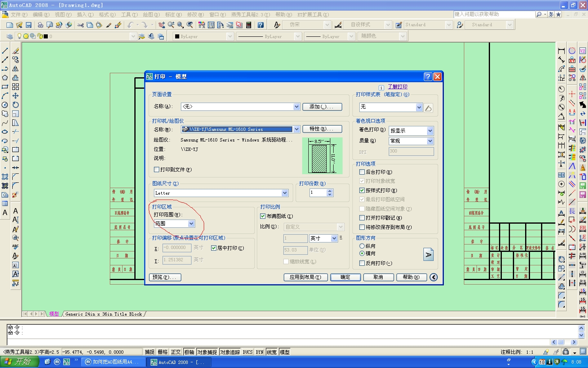Open the Plot Preview toolbar icon
Image resolution: width=588 pixels, height=368 pixels.
(49, 25)
